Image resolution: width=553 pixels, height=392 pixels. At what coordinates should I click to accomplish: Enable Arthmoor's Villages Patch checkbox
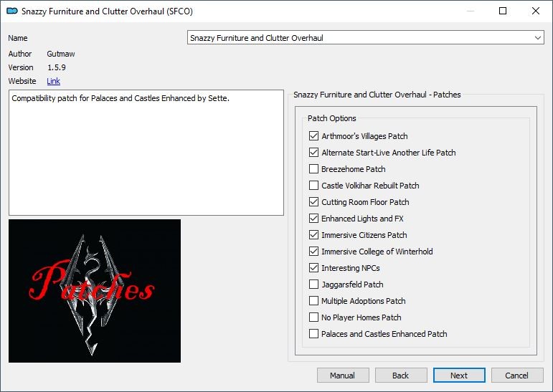pos(313,136)
